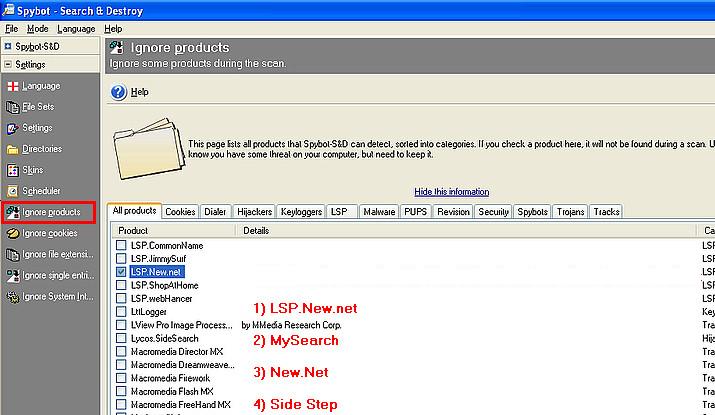Switch to the Cookies tab
This screenshot has height=415, width=715.
click(180, 212)
